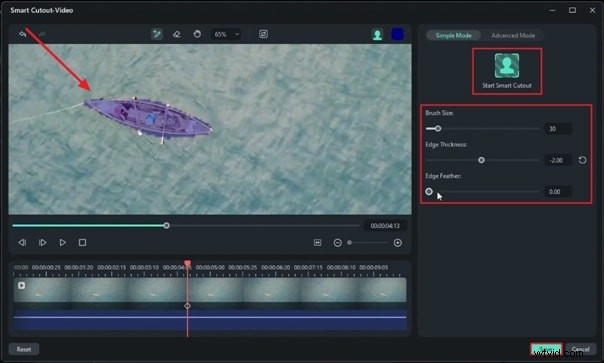
Task: Step forward one frame
Action: [42, 242]
